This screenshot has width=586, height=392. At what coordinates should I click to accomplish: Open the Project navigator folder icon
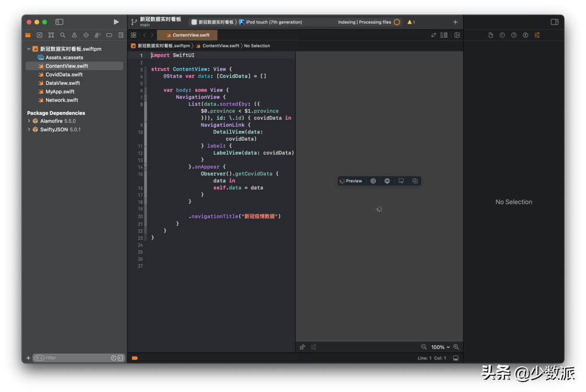click(x=28, y=35)
